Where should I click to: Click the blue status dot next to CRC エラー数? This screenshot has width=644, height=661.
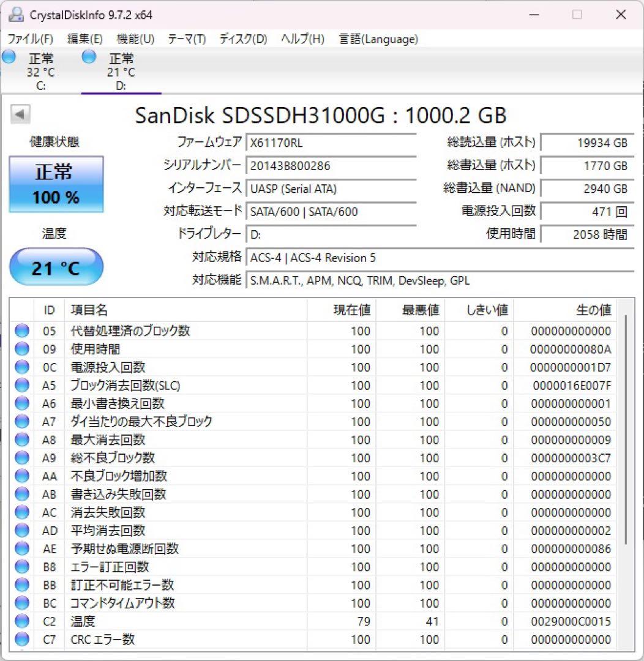(x=21, y=639)
